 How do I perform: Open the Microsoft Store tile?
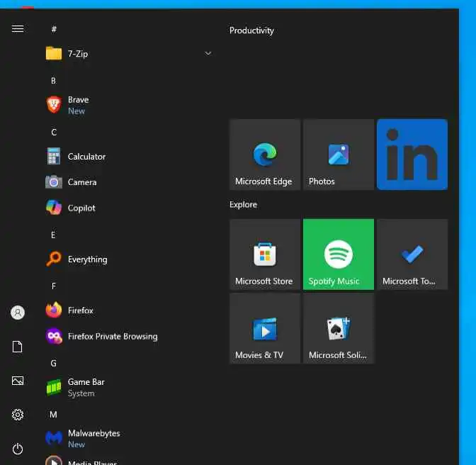point(265,254)
